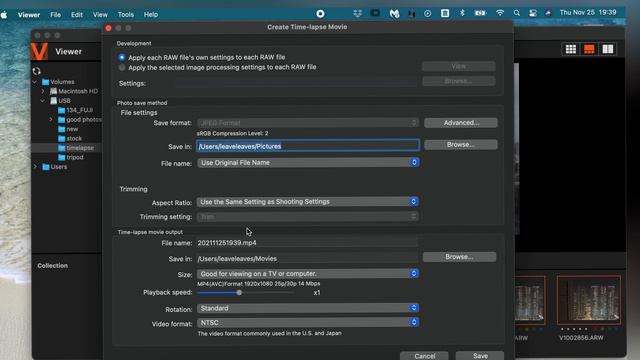Click the time-lapse movie File name field
The image size is (640, 360).
click(x=307, y=243)
